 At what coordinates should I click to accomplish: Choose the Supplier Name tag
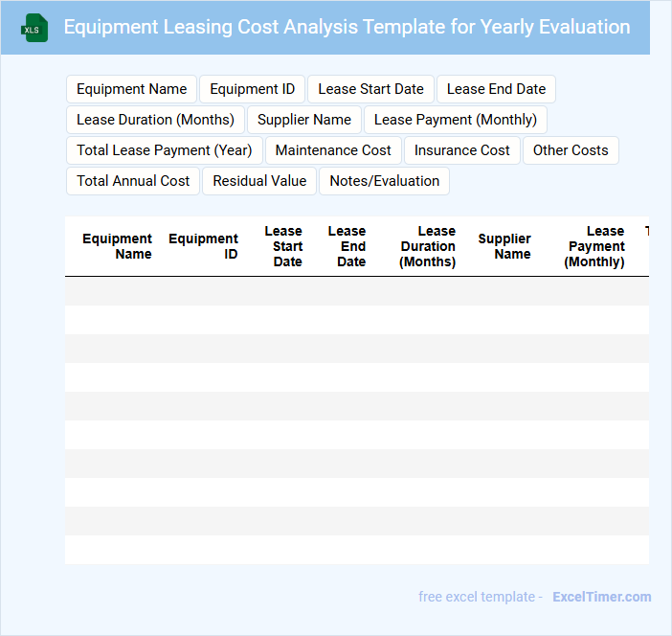[304, 120]
